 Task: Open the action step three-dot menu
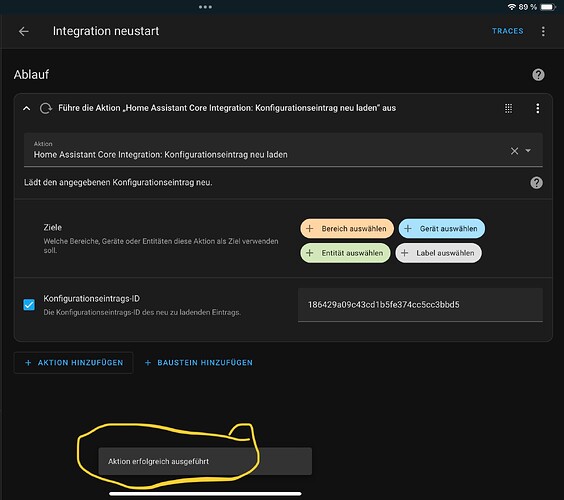coord(537,108)
